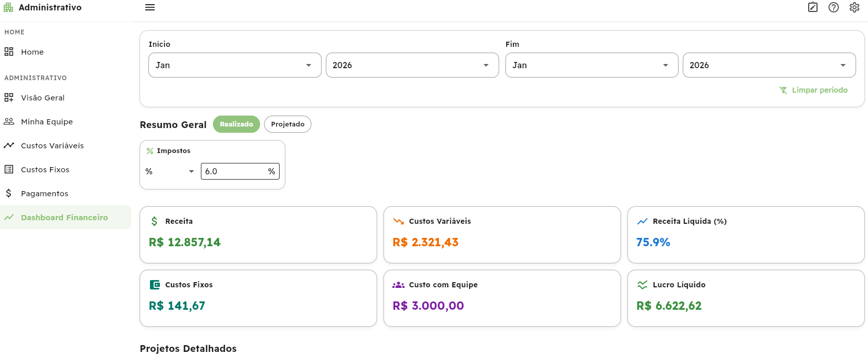
Task: Click the filter-off icon beside Limpar período
Action: pos(783,90)
